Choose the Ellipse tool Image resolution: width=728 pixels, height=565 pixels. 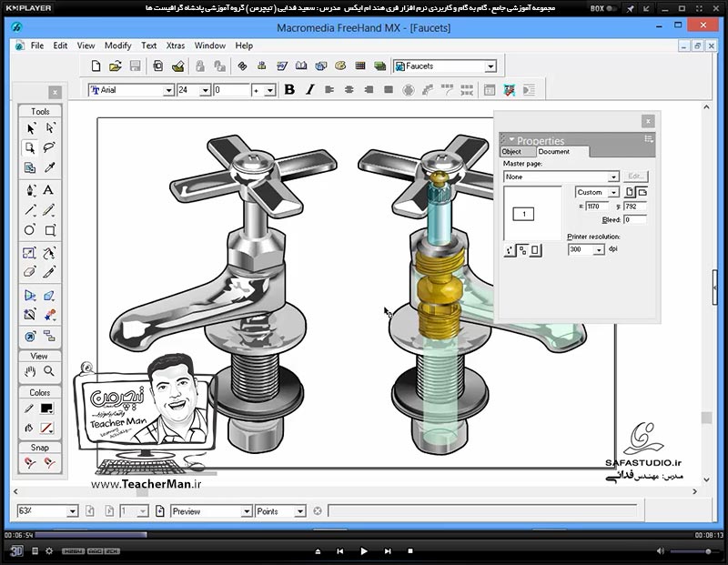click(30, 230)
